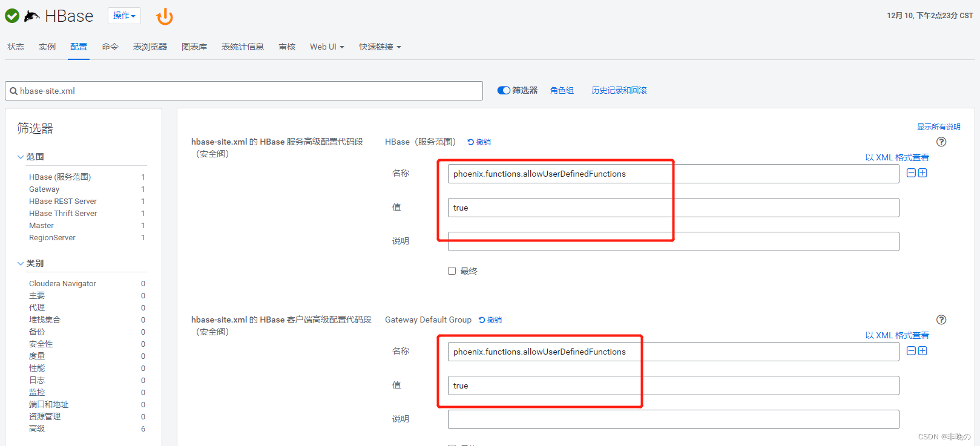Image resolution: width=980 pixels, height=446 pixels.
Task: Click 以 XML 格式查看 in service snippet
Action: click(x=897, y=157)
